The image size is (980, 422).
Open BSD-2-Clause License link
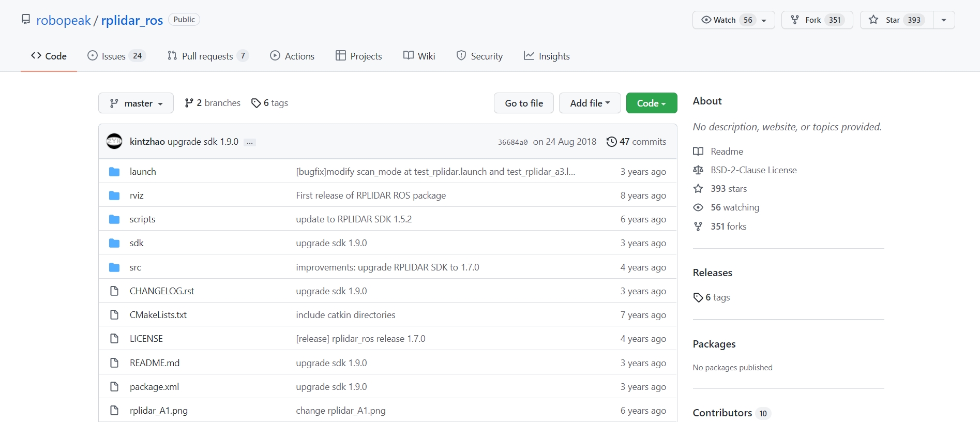753,170
